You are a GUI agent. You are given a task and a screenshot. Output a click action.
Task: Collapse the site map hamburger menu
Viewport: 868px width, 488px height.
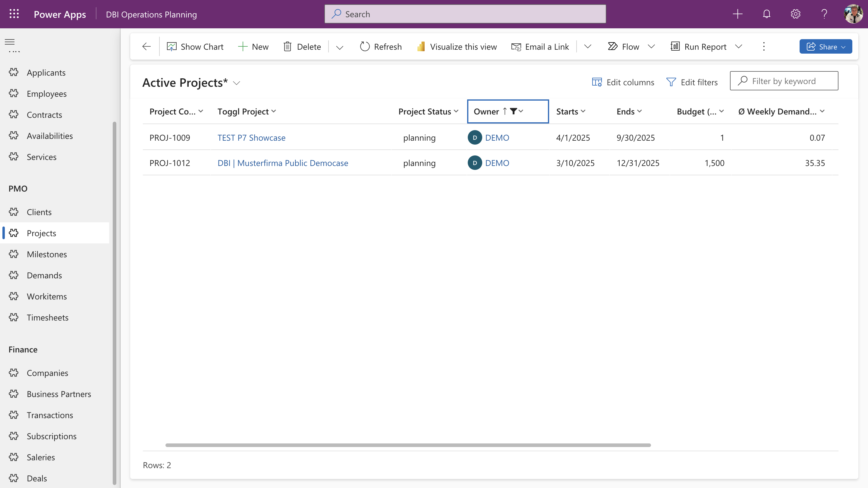coord(10,42)
